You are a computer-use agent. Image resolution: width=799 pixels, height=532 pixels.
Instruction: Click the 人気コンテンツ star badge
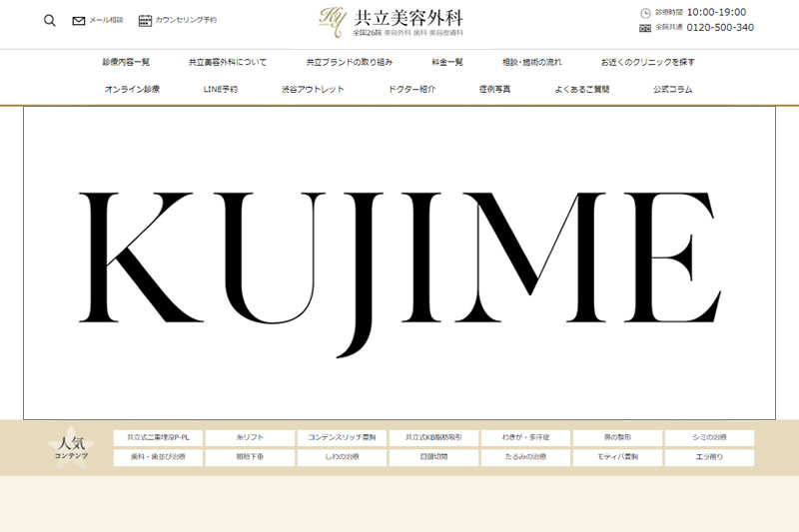pyautogui.click(x=71, y=447)
